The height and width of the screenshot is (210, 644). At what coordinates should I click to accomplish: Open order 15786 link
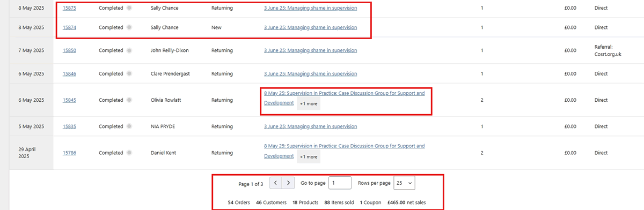pyautogui.click(x=69, y=153)
